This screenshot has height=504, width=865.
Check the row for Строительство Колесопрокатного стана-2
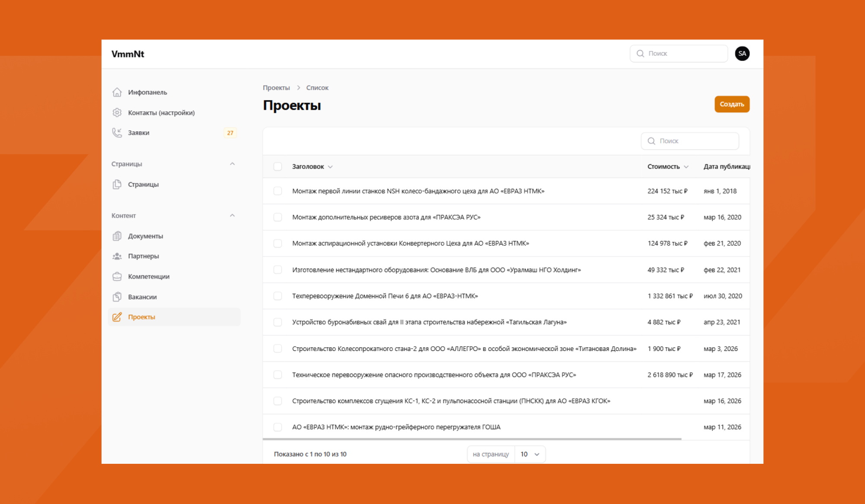[x=278, y=348]
